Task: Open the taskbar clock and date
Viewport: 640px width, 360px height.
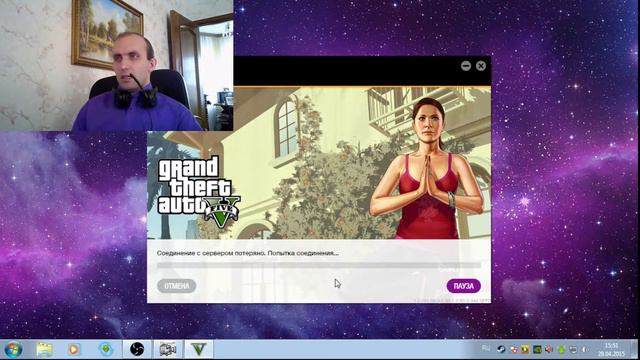Action: point(611,350)
